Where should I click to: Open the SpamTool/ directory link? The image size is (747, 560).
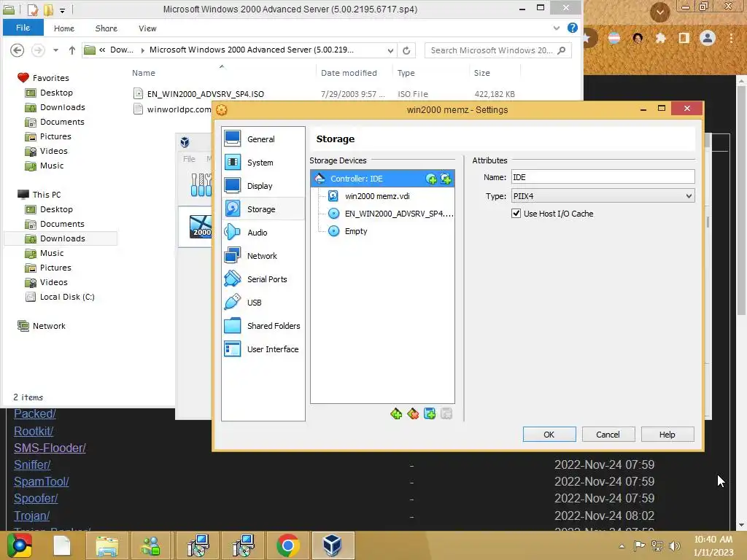[x=42, y=481]
